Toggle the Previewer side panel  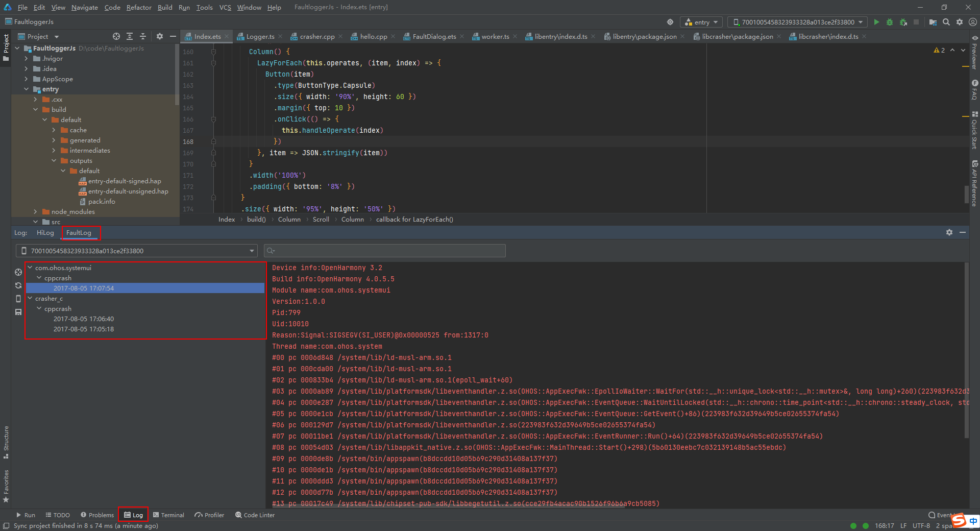point(974,53)
